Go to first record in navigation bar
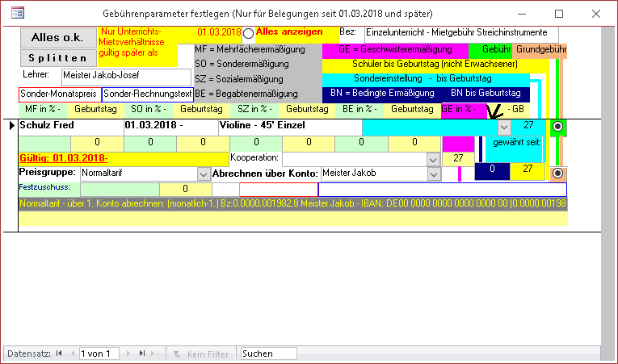The height and width of the screenshot is (364, 618). 59,354
